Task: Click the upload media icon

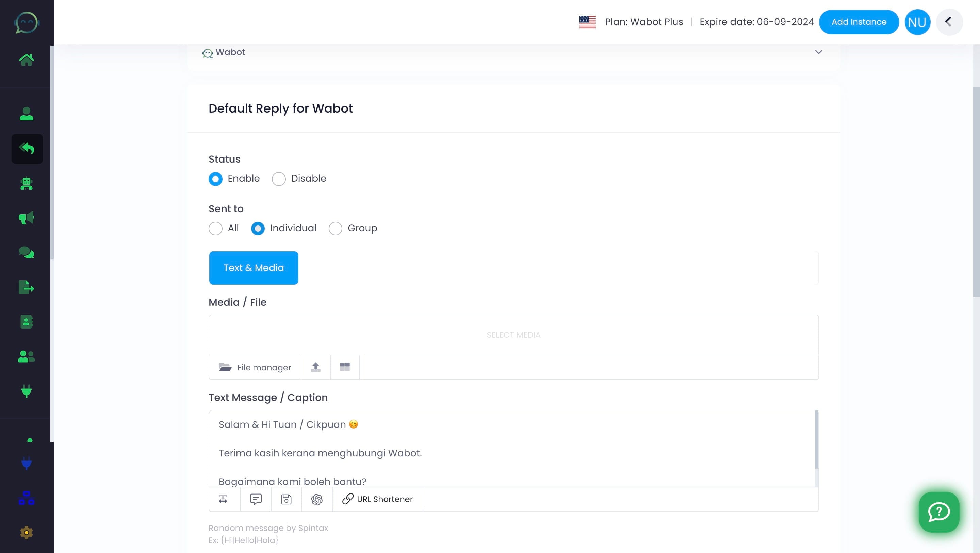Action: click(315, 367)
